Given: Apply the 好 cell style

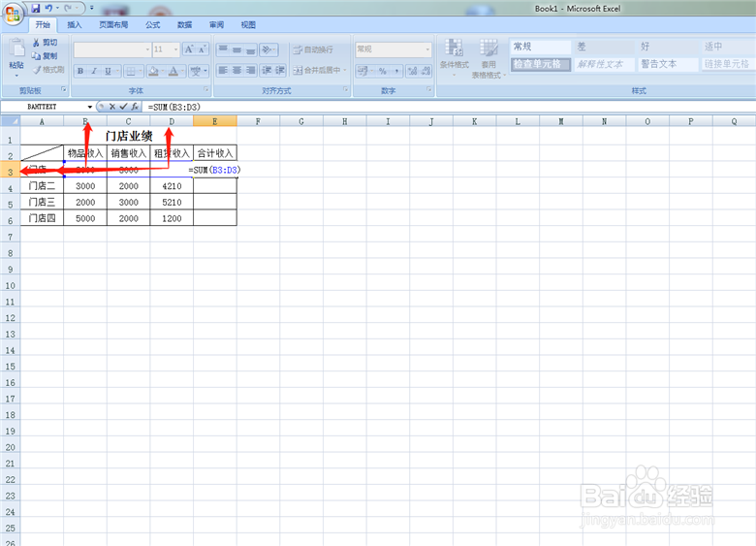Looking at the screenshot, I should (668, 47).
